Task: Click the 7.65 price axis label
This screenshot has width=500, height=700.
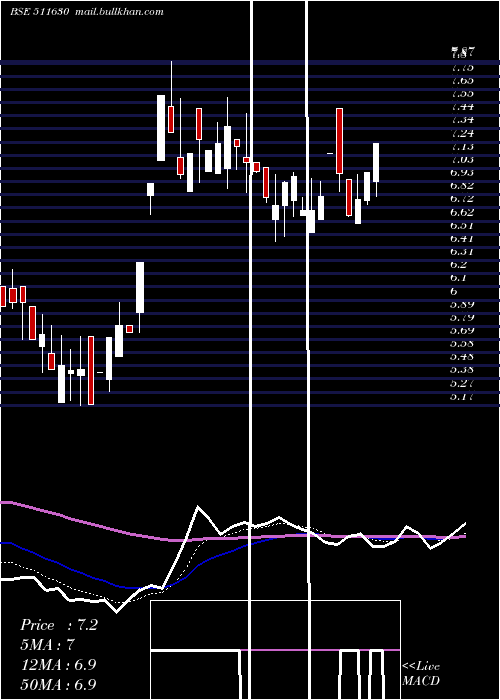Action: point(462,80)
